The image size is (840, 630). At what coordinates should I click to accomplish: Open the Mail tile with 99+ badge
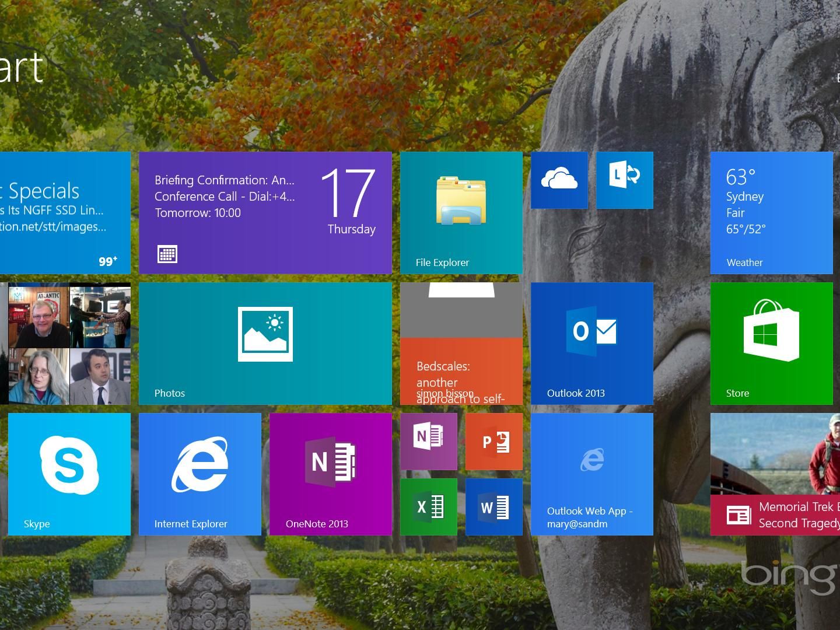65,213
